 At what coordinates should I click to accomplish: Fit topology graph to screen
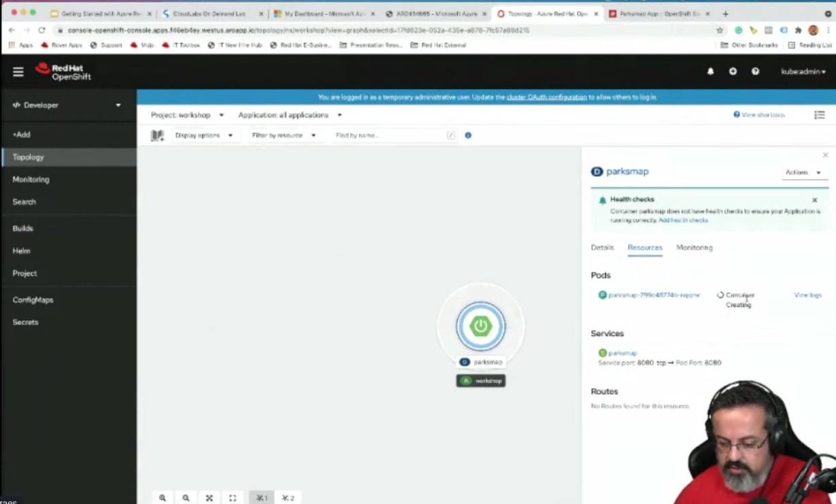(210, 498)
